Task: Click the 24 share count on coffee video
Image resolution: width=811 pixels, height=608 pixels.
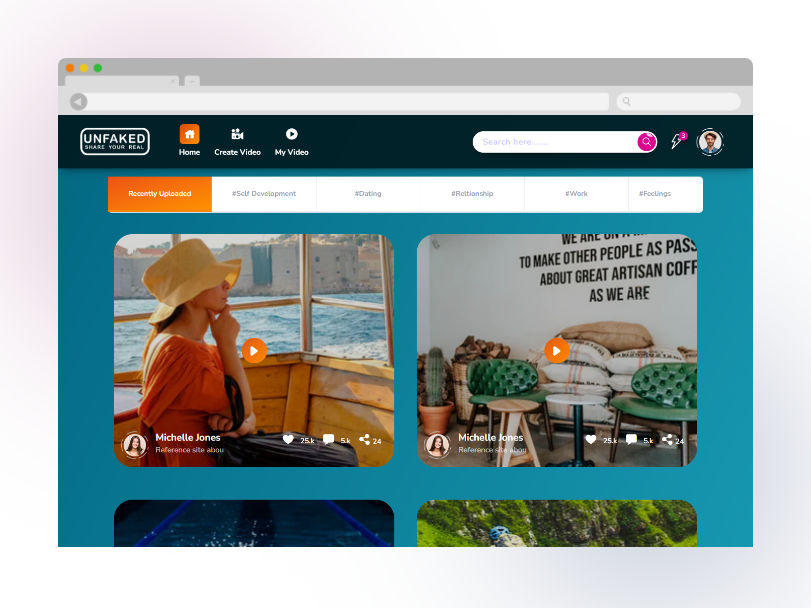Action: [x=680, y=441]
